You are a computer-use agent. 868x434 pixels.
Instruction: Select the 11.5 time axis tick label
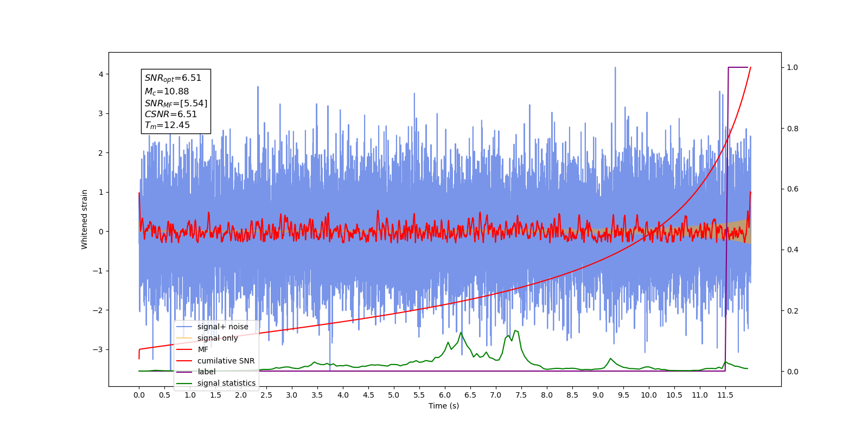coord(725,395)
